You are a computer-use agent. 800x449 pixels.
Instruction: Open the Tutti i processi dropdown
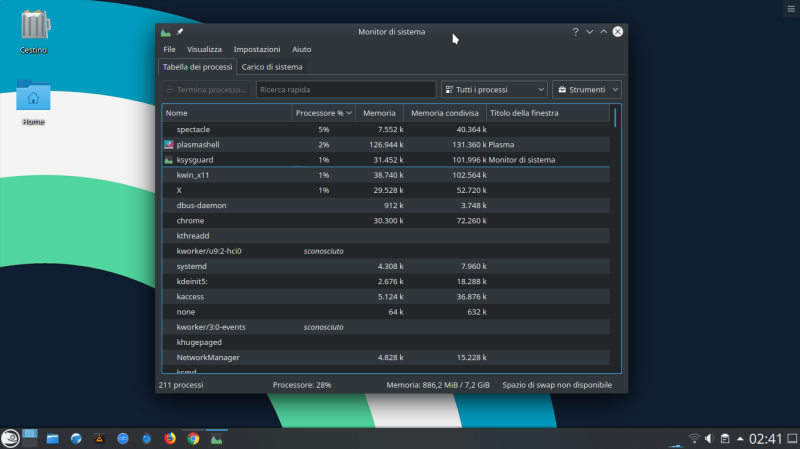coord(494,89)
